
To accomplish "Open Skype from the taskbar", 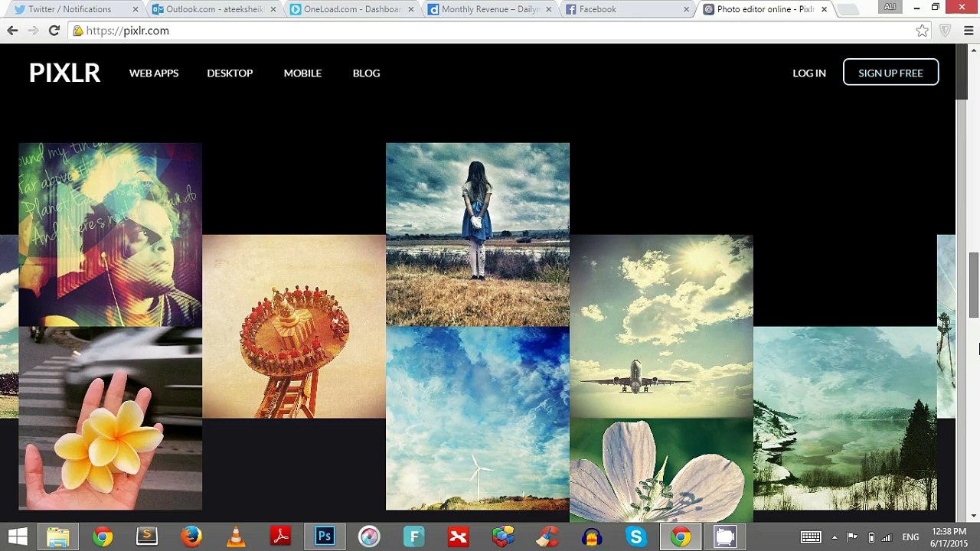I will 635,536.
